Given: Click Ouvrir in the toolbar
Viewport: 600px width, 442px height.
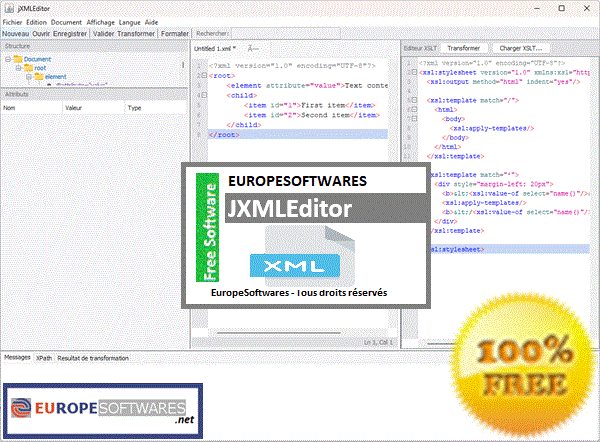Looking at the screenshot, I should click(41, 34).
